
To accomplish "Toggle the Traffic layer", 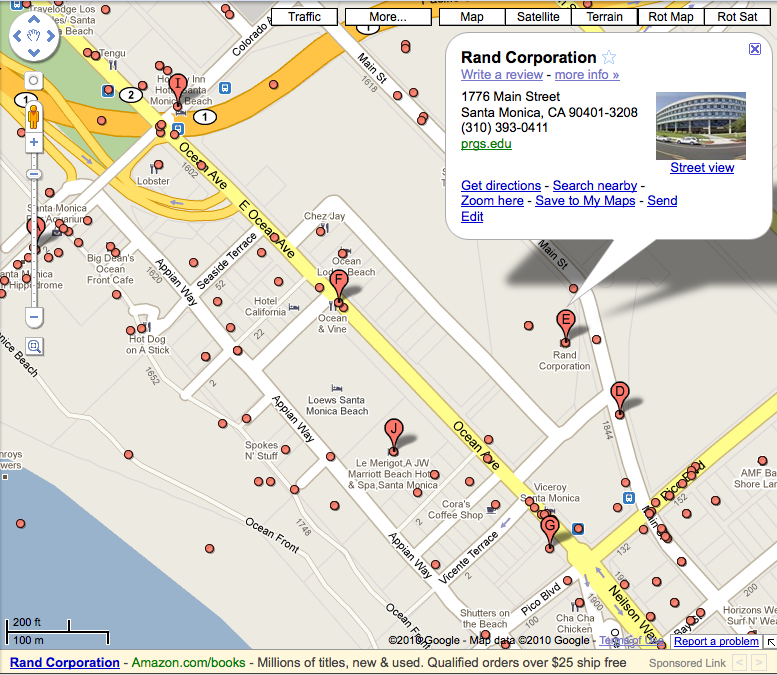I will 304,17.
